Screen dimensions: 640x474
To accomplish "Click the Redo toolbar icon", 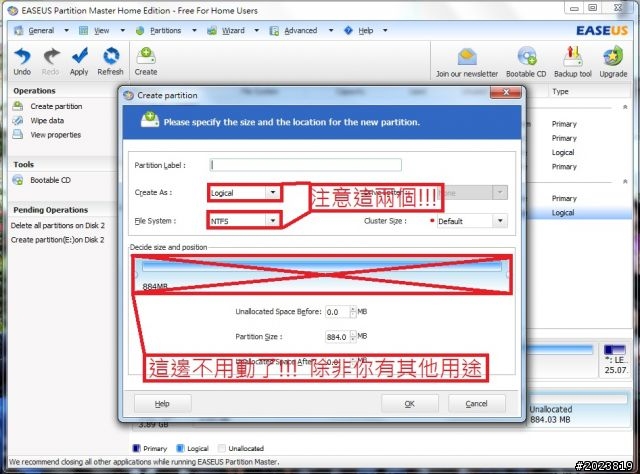I will 51,56.
